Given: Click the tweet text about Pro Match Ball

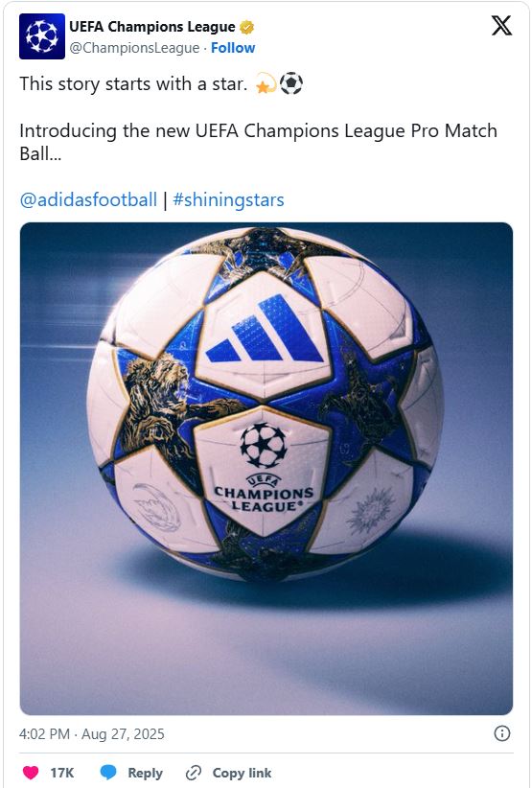Looking at the screenshot, I should point(258,142).
